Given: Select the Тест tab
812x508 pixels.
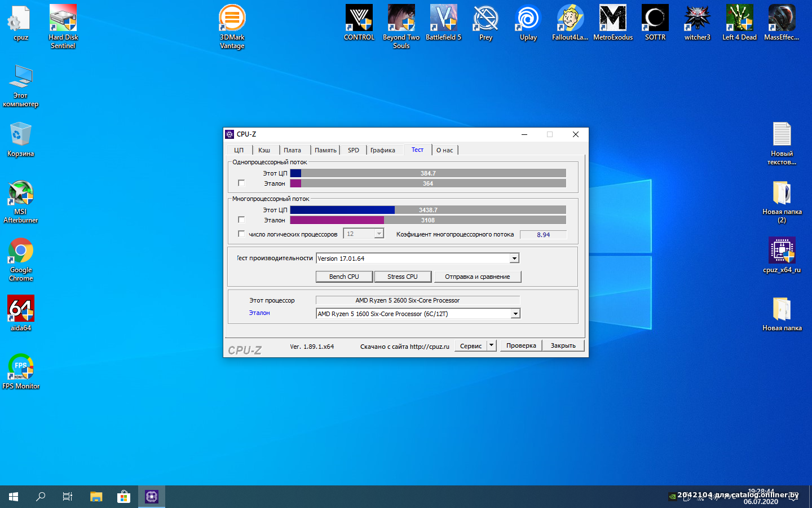Looking at the screenshot, I should pyautogui.click(x=417, y=150).
